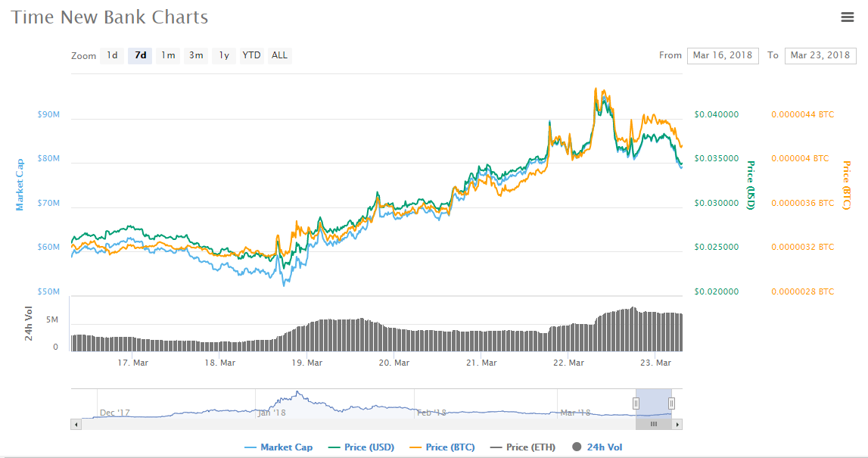
Task: Zoom chart to YTD
Action: (251, 55)
